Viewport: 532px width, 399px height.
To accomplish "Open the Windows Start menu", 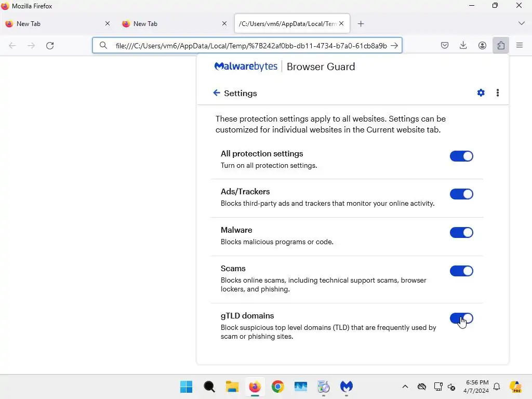I will point(186,387).
